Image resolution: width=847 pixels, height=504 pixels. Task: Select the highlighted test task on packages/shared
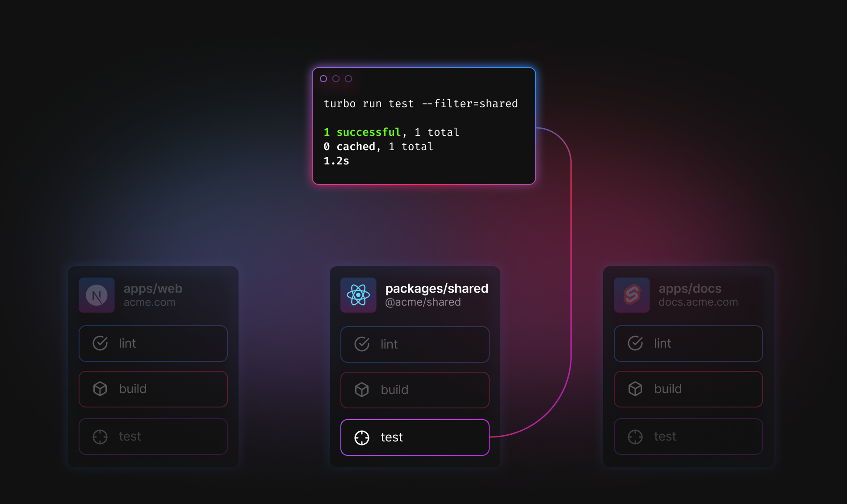tap(415, 437)
